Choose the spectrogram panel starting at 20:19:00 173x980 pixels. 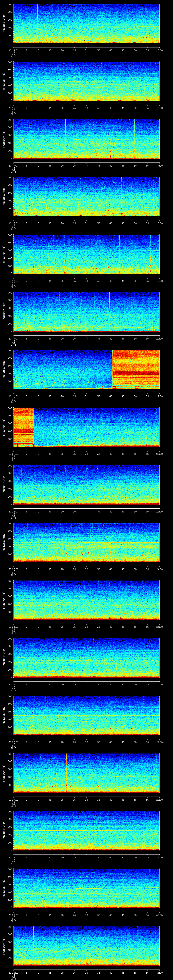pos(86,312)
